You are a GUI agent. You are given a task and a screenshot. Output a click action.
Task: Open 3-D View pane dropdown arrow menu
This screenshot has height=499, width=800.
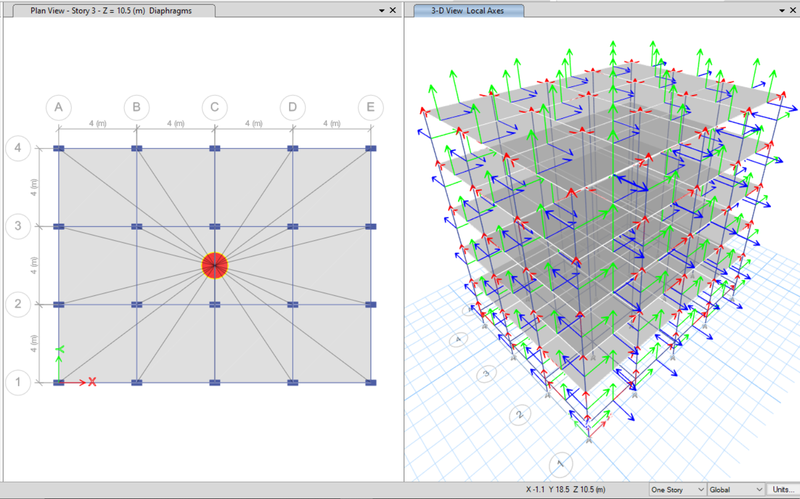[782, 11]
